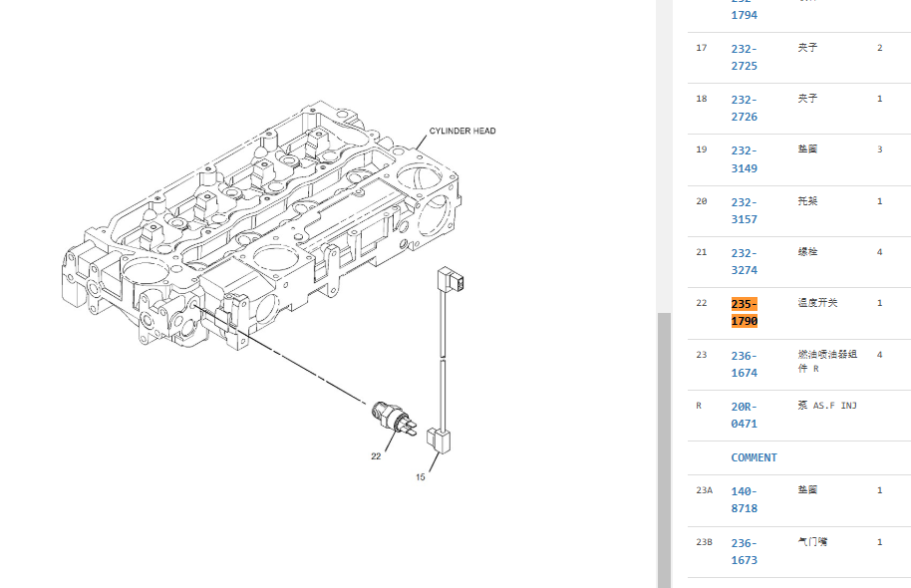The height and width of the screenshot is (588, 911).
Task: Open part number 232-3274 link
Action: coord(744,261)
